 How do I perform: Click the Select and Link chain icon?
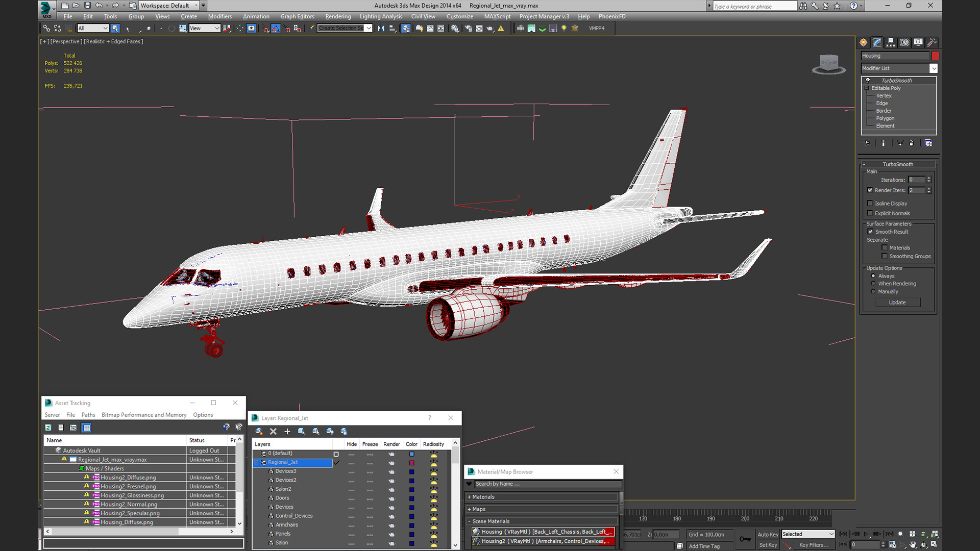click(46, 29)
